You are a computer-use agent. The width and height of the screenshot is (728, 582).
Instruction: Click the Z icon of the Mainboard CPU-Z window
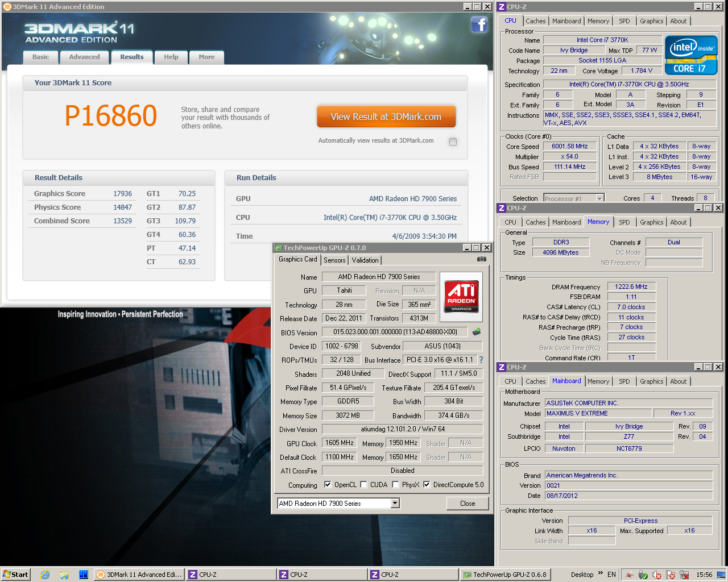pyautogui.click(x=502, y=367)
